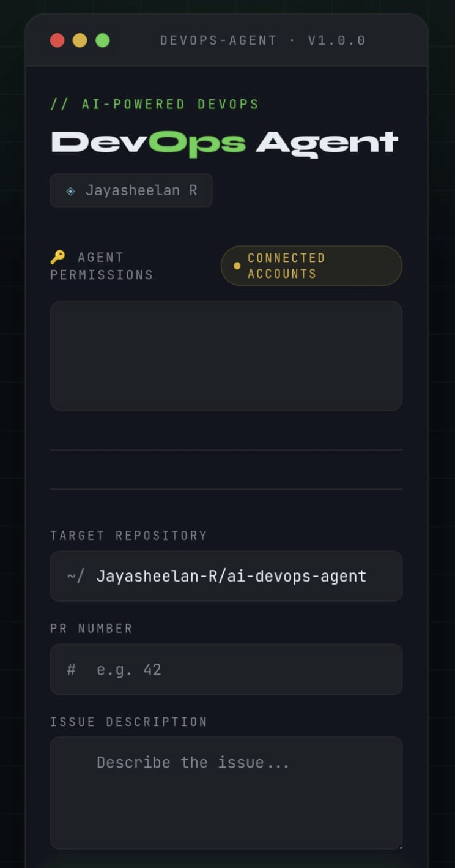Click the // AI-POWERED DEVOPS tagline
455x868 pixels.
(x=155, y=104)
